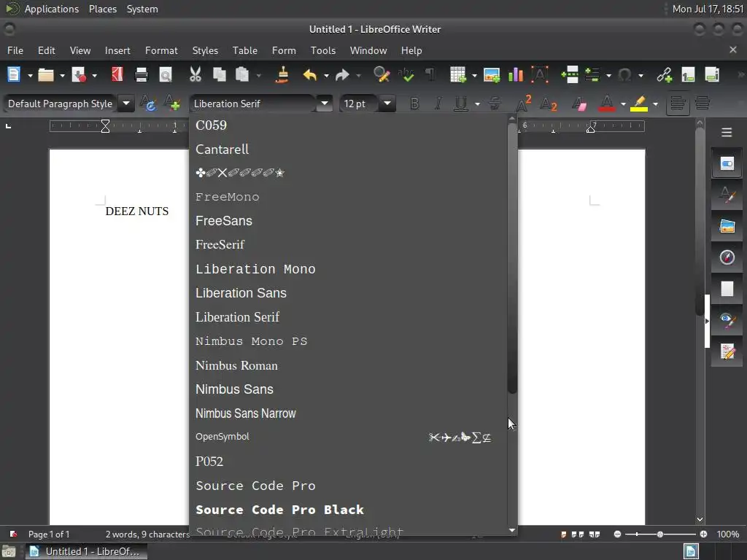Insert a page break

click(x=570, y=75)
